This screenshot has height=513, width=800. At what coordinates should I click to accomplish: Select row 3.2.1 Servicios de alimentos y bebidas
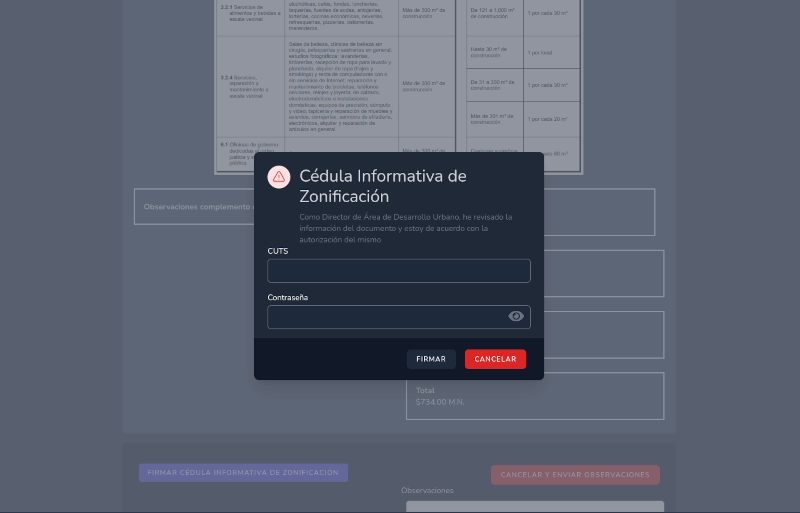coord(245,14)
